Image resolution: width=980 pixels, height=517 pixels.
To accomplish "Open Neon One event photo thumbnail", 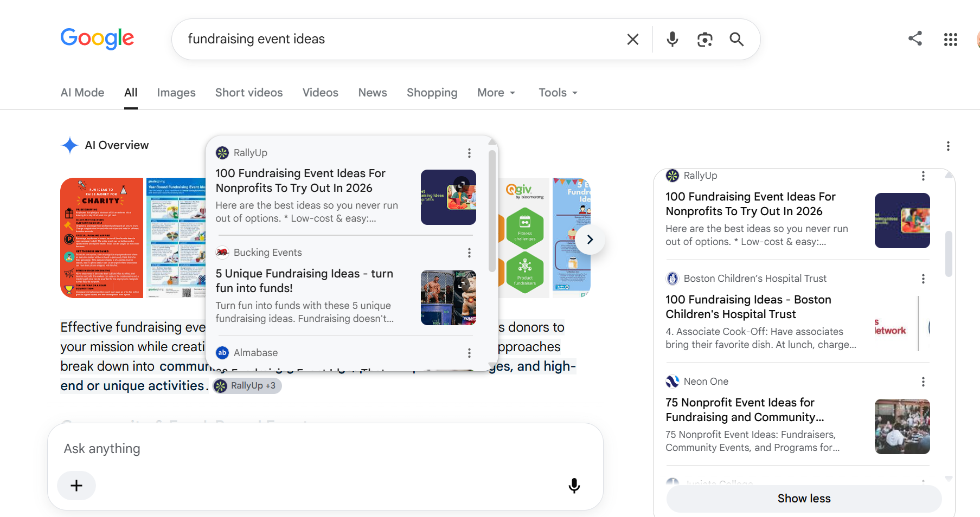I will point(902,426).
